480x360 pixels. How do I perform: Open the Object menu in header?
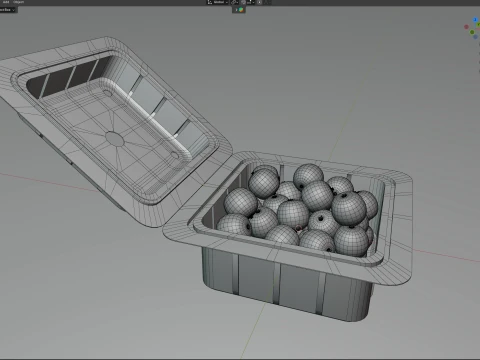click(19, 2)
